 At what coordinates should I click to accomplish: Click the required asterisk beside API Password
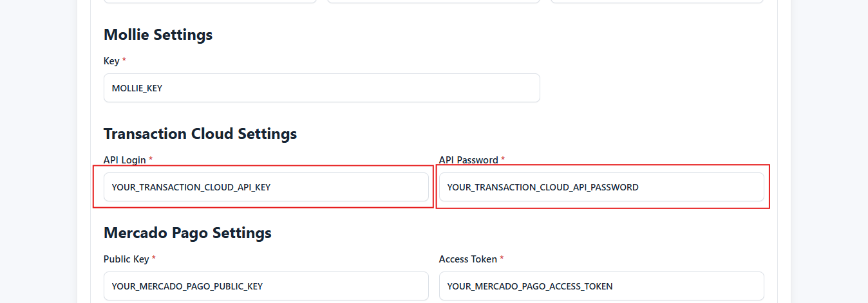pyautogui.click(x=503, y=160)
